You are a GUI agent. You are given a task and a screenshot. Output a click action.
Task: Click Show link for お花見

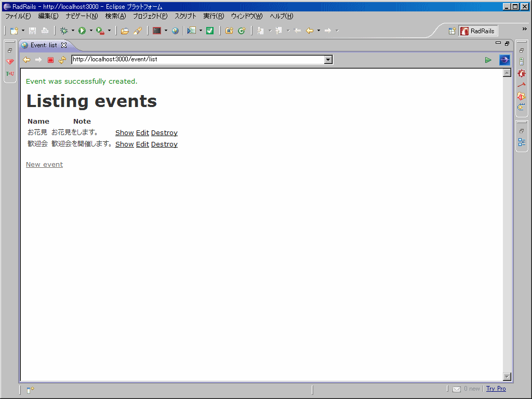pos(125,132)
